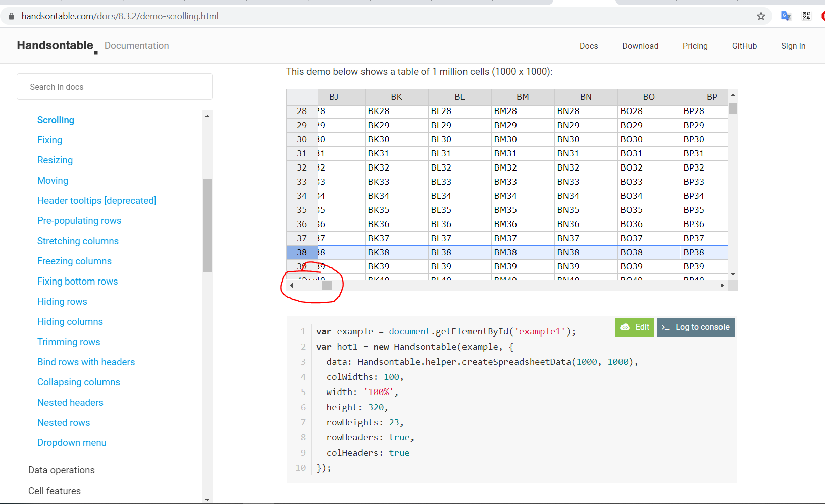Viewport: 825px width, 504px height.
Task: Select column header BK
Action: tap(397, 97)
